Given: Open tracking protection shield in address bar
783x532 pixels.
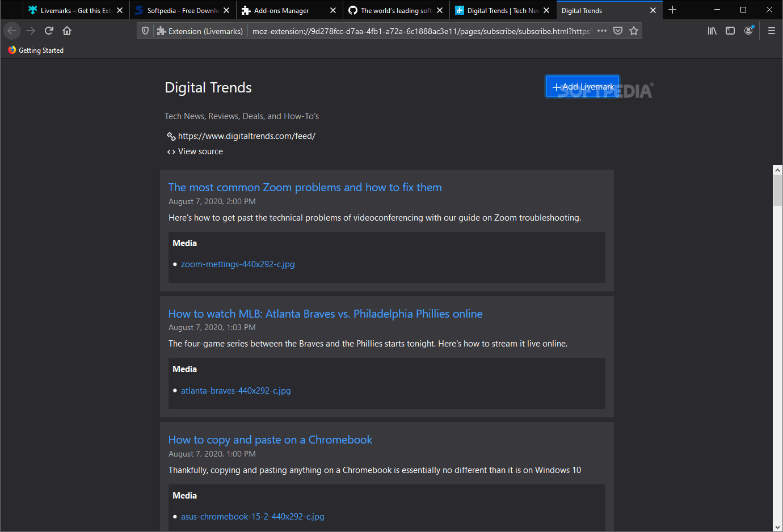Looking at the screenshot, I should (x=145, y=31).
